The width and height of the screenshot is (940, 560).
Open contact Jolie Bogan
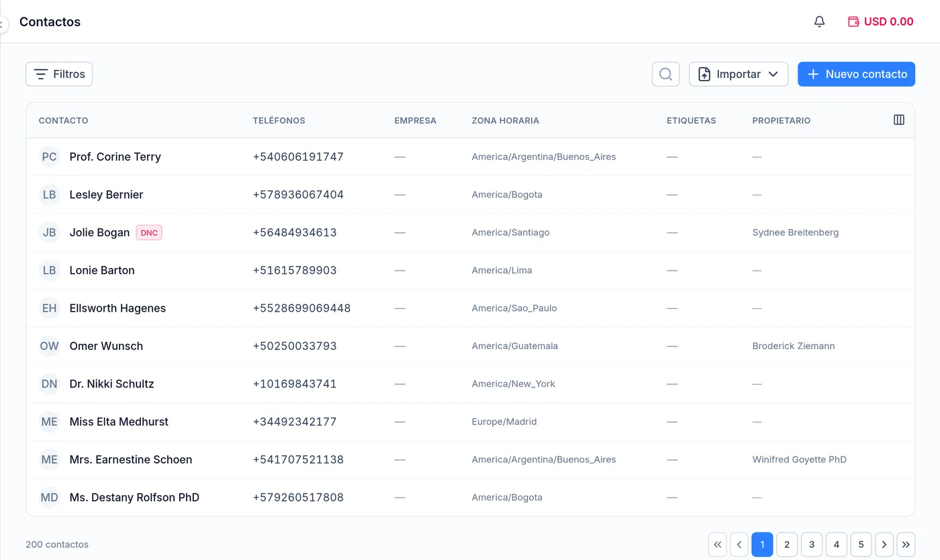pos(99,232)
